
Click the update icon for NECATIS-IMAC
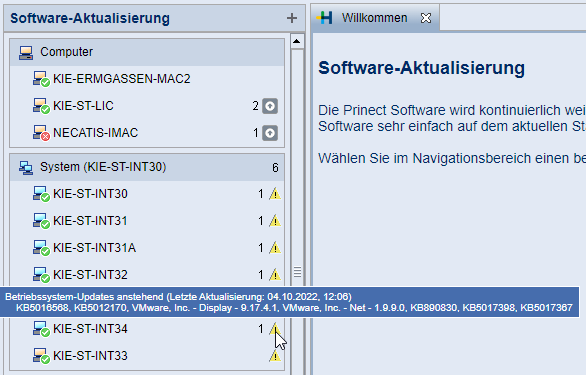coord(270,133)
